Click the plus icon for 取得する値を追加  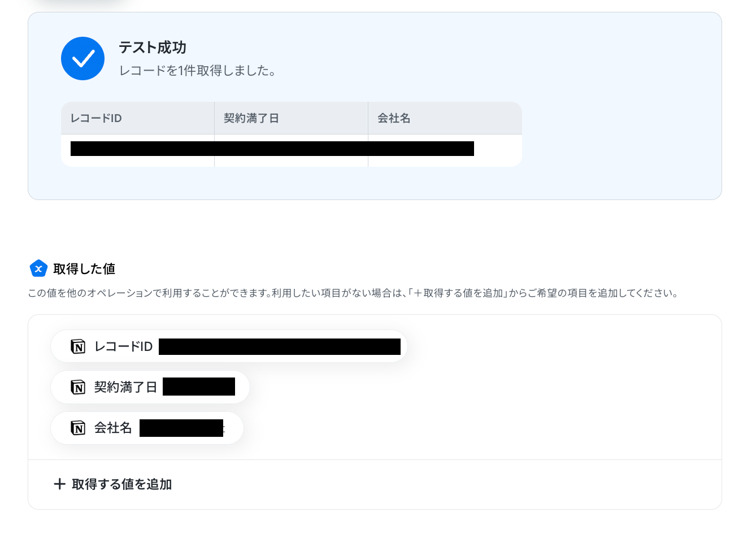(59, 484)
